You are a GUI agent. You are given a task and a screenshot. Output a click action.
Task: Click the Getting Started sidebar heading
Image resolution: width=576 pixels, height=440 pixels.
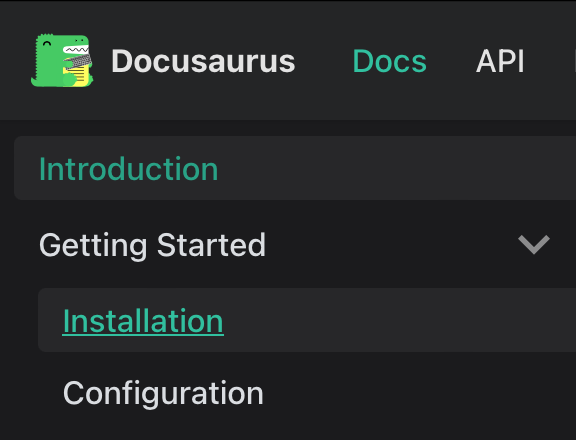point(152,245)
